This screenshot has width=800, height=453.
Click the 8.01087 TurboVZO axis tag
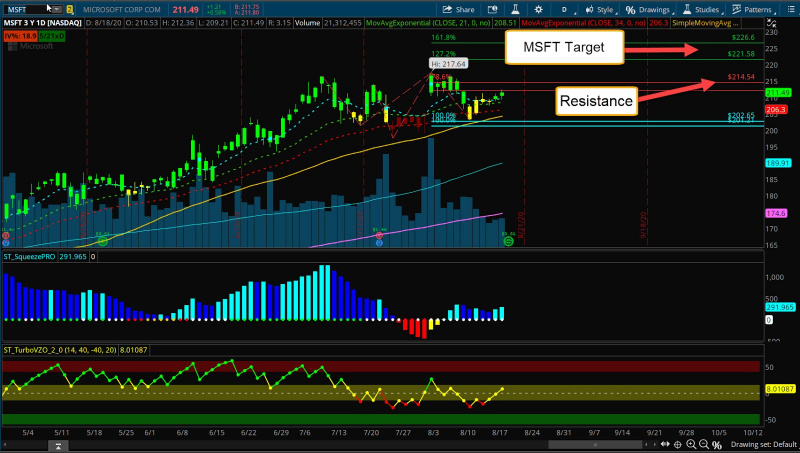pyautogui.click(x=780, y=389)
